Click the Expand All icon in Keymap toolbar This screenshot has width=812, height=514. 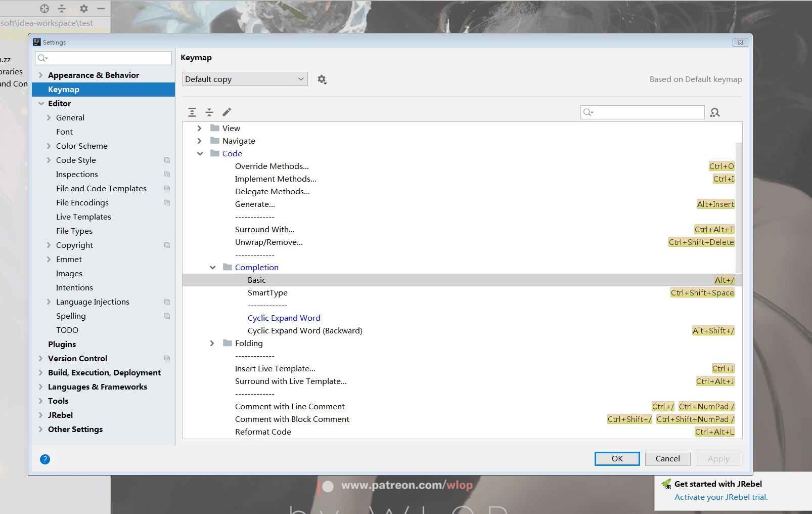pos(192,112)
